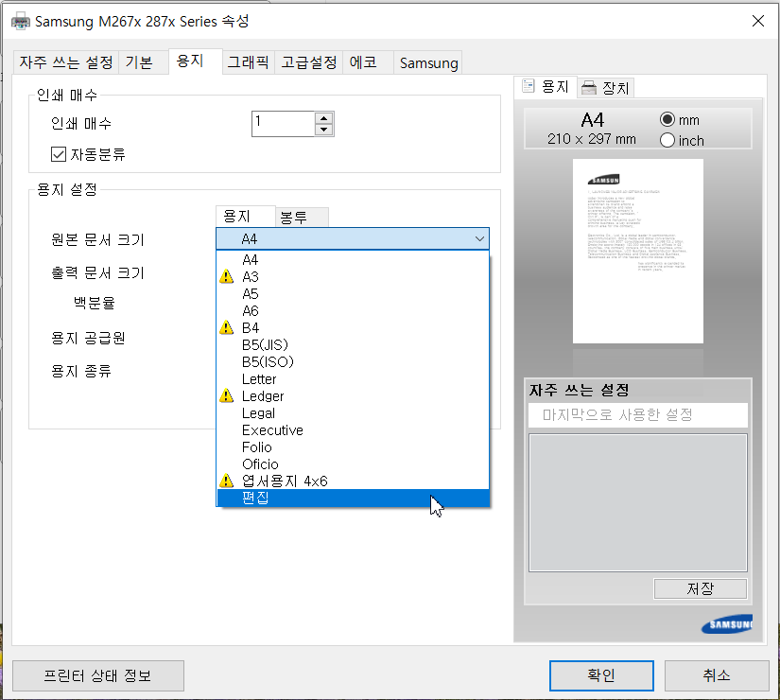Click the A4 page preview thumbnail
This screenshot has width=780, height=700.
point(638,251)
